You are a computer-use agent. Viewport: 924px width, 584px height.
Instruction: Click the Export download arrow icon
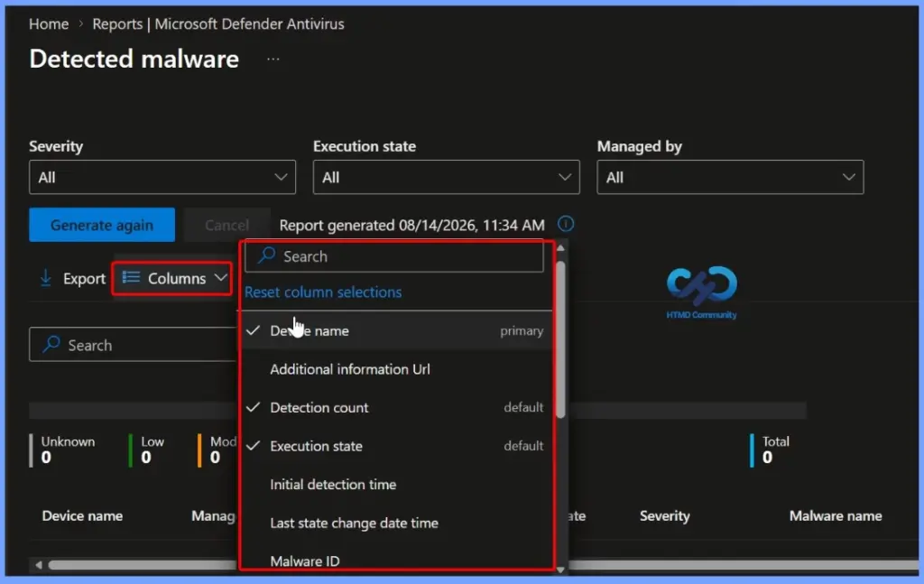click(45, 278)
